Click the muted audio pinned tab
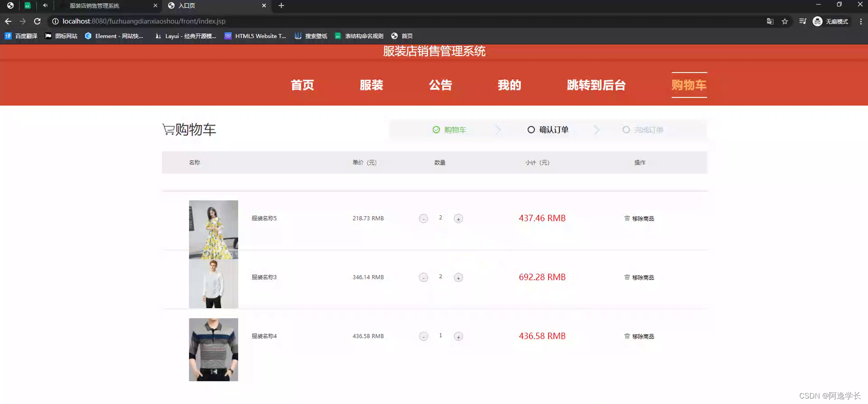 [x=45, y=5]
